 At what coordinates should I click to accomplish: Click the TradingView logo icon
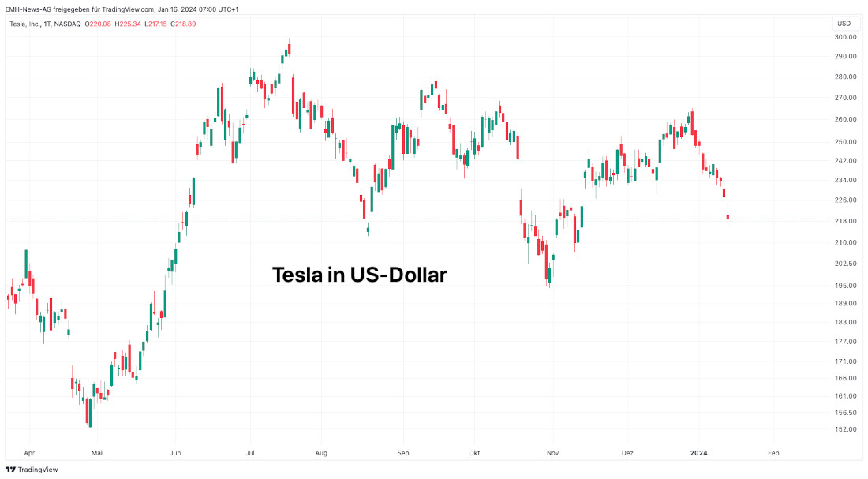(x=10, y=469)
